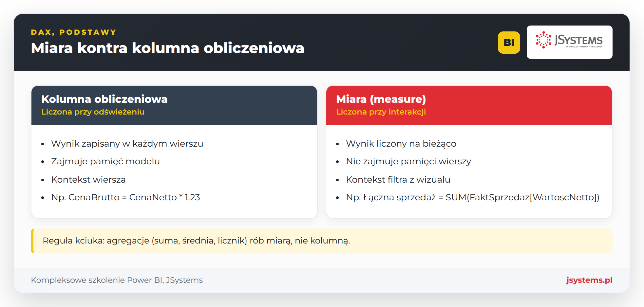Click bullet 'Wynik liczony na bieżąco'
Image resolution: width=644 pixels, height=307 pixels.
[401, 144]
